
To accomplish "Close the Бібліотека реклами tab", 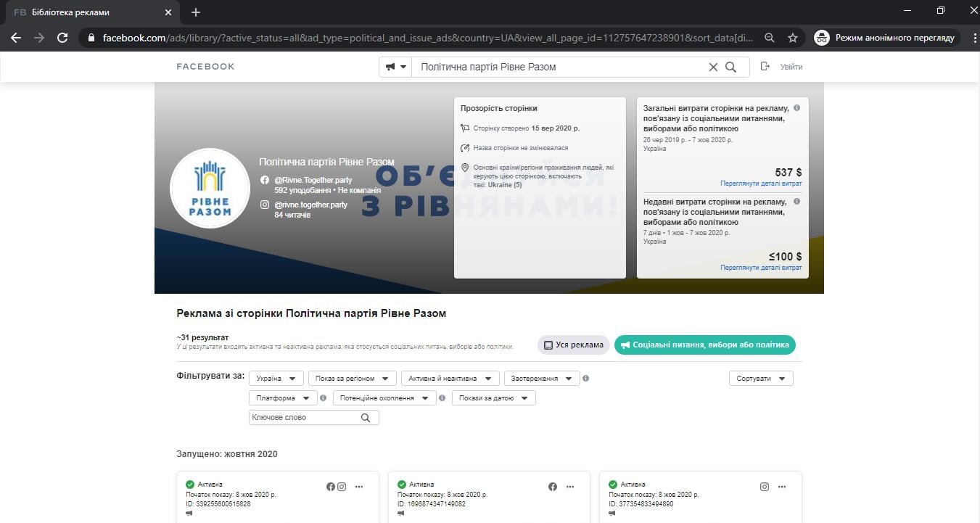I will point(168,12).
